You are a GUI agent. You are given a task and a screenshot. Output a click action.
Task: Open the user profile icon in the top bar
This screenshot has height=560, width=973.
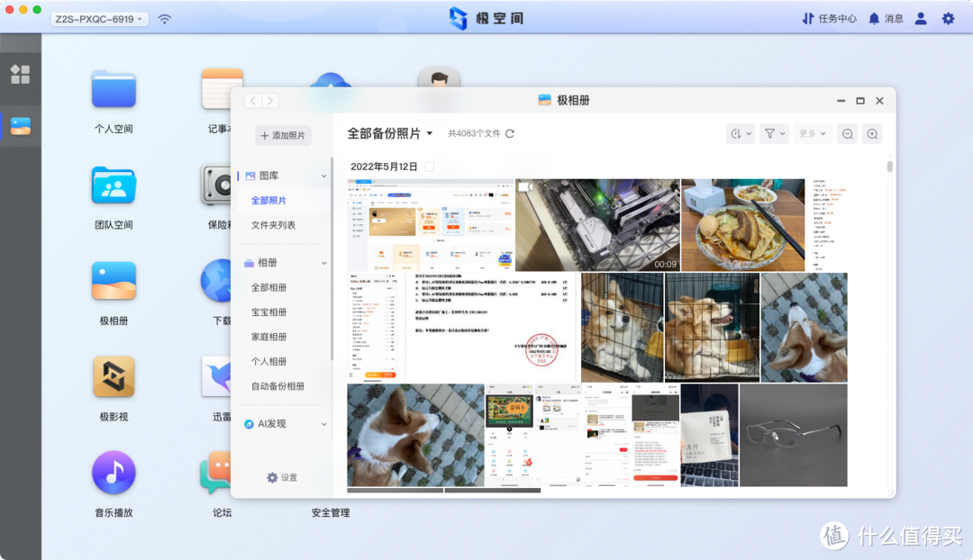920,18
